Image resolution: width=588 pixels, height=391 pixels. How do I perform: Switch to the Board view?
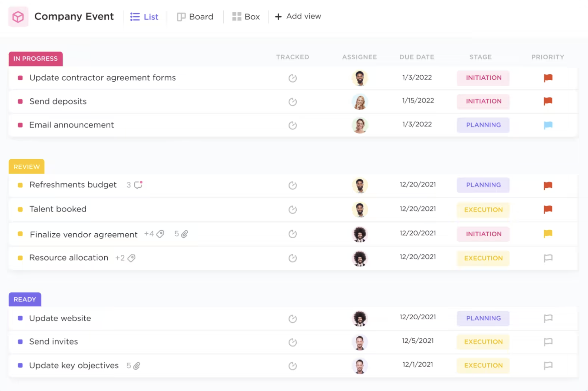(x=195, y=16)
